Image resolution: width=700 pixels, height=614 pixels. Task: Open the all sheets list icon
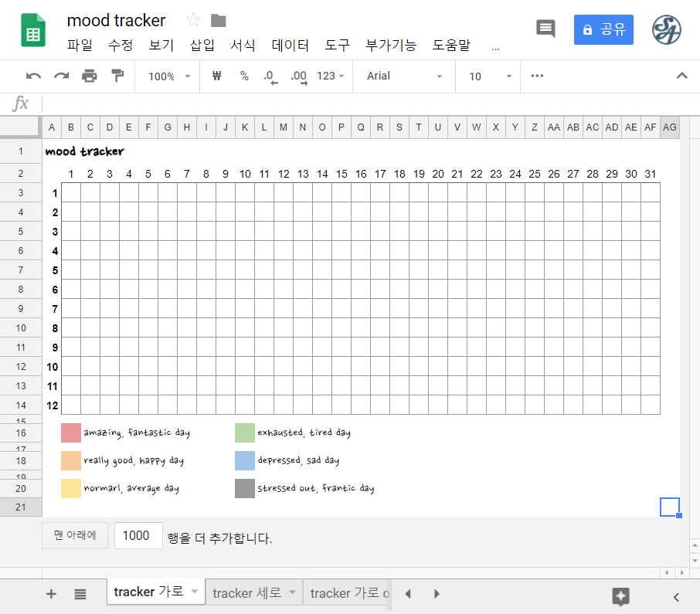coord(80,593)
